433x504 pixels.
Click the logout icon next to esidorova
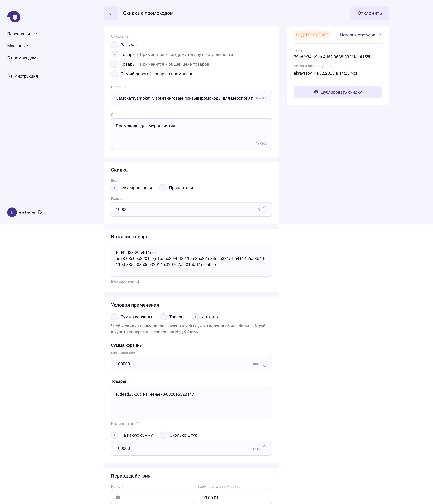point(40,212)
